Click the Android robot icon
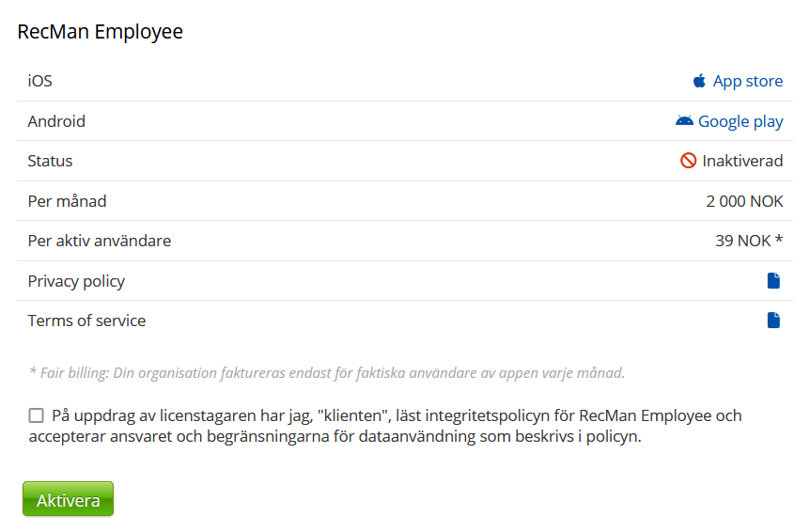The image size is (810, 532). [684, 121]
